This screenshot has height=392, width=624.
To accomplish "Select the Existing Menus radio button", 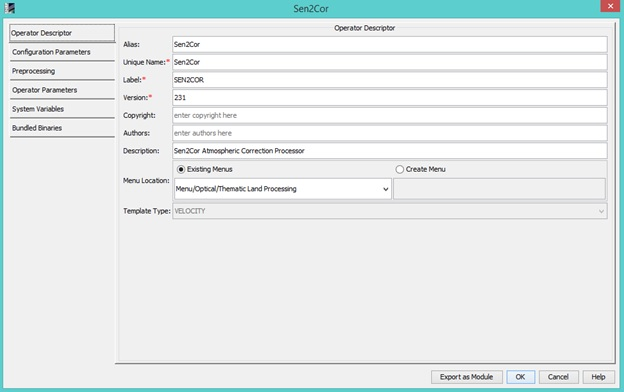I will [x=181, y=170].
